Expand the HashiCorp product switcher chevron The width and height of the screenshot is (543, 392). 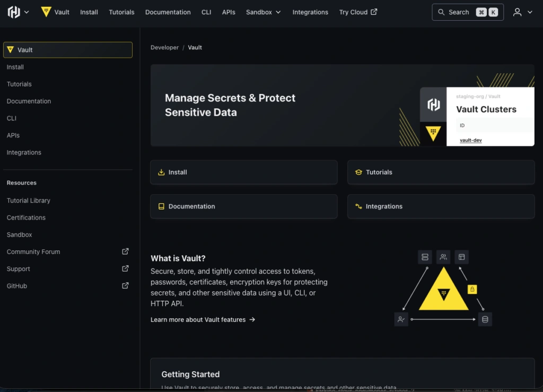pyautogui.click(x=27, y=12)
